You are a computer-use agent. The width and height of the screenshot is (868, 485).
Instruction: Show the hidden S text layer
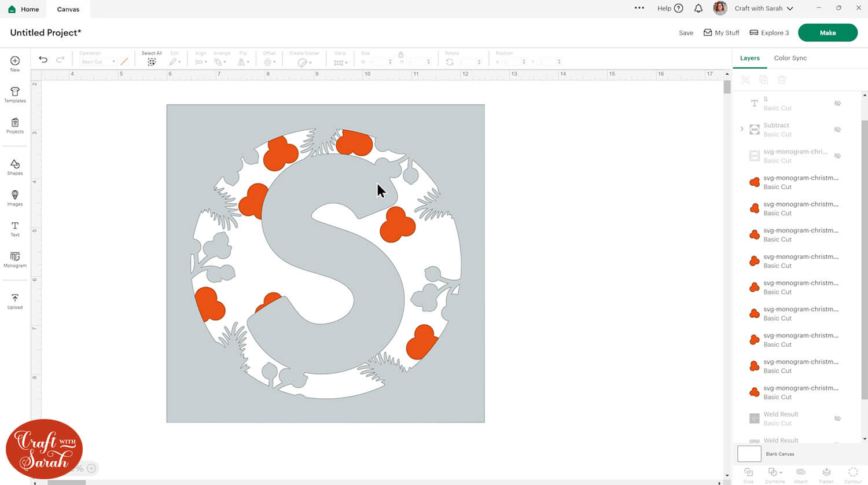point(837,104)
